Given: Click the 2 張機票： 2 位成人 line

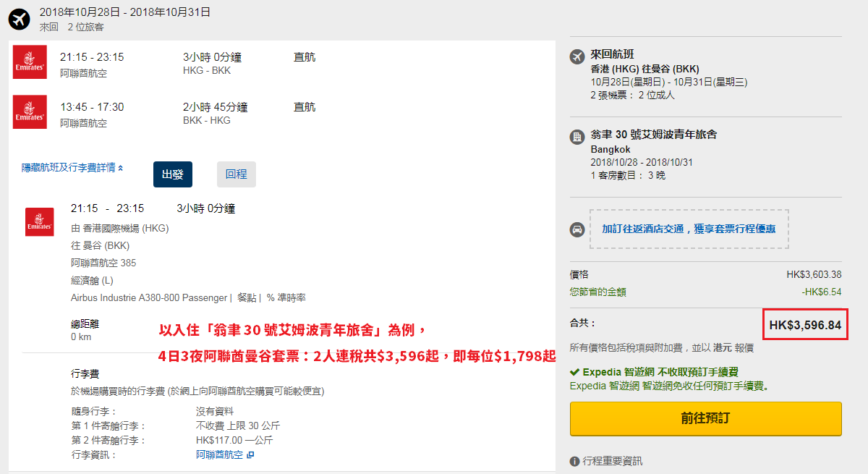Looking at the screenshot, I should point(633,95).
